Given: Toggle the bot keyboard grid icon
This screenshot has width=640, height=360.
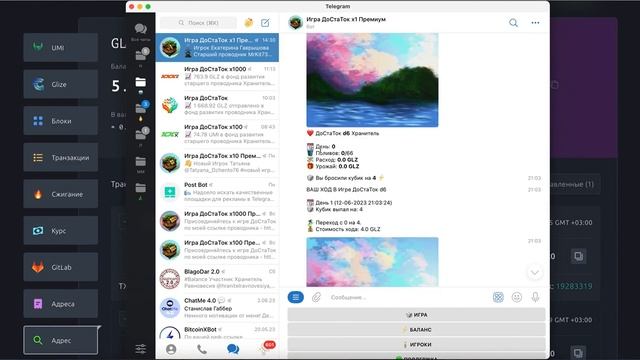Looking at the screenshot, I should 498,297.
